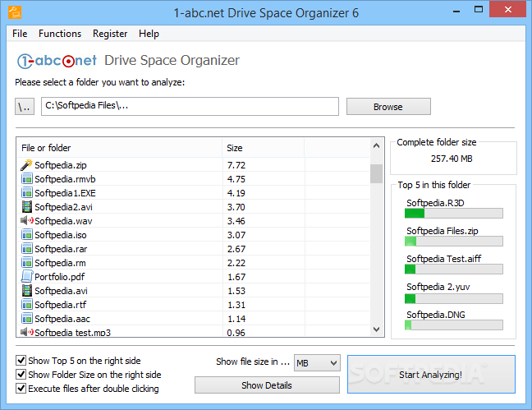Viewport: 532px width, 410px height.
Task: Click the Browse button
Action: click(x=388, y=107)
